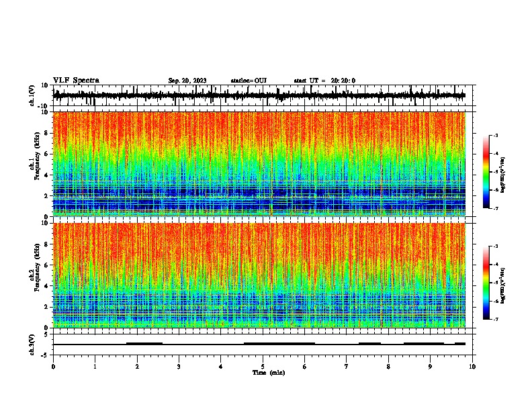Click the time axis tick label "0"

53,367
